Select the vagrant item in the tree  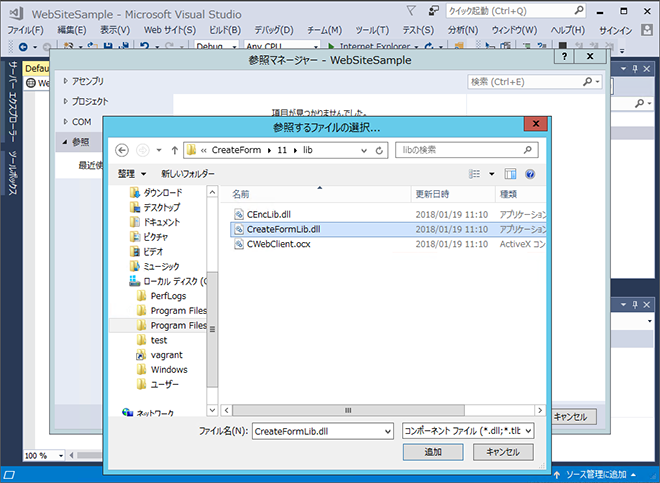(167, 355)
